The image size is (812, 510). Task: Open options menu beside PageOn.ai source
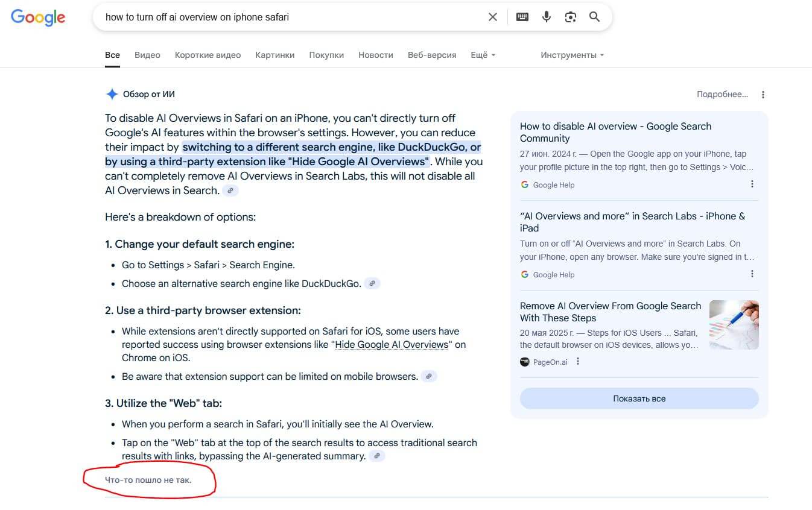tap(578, 362)
